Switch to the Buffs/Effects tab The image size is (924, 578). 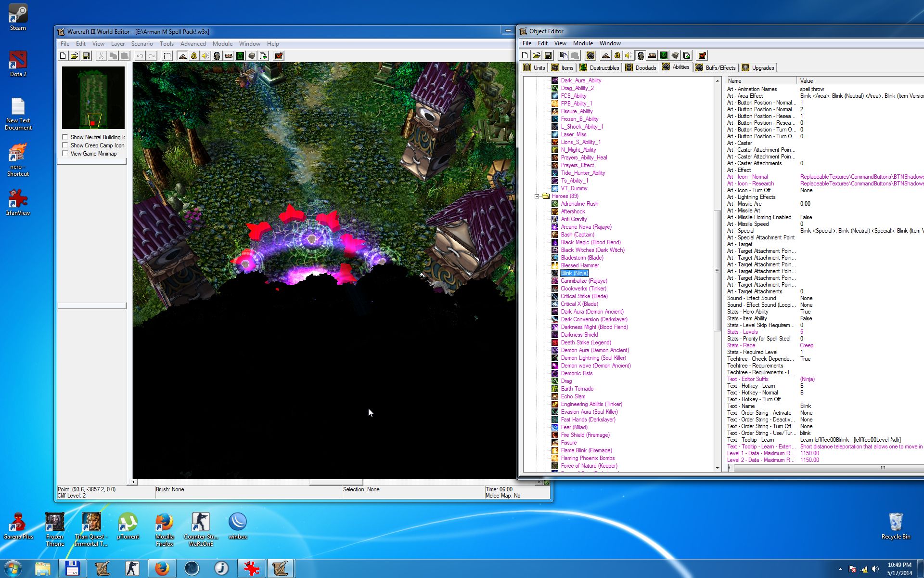click(x=716, y=68)
